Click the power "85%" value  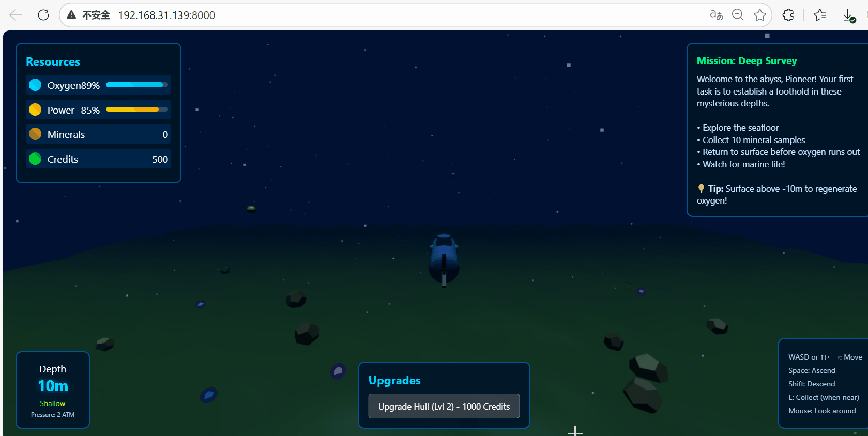tap(90, 110)
